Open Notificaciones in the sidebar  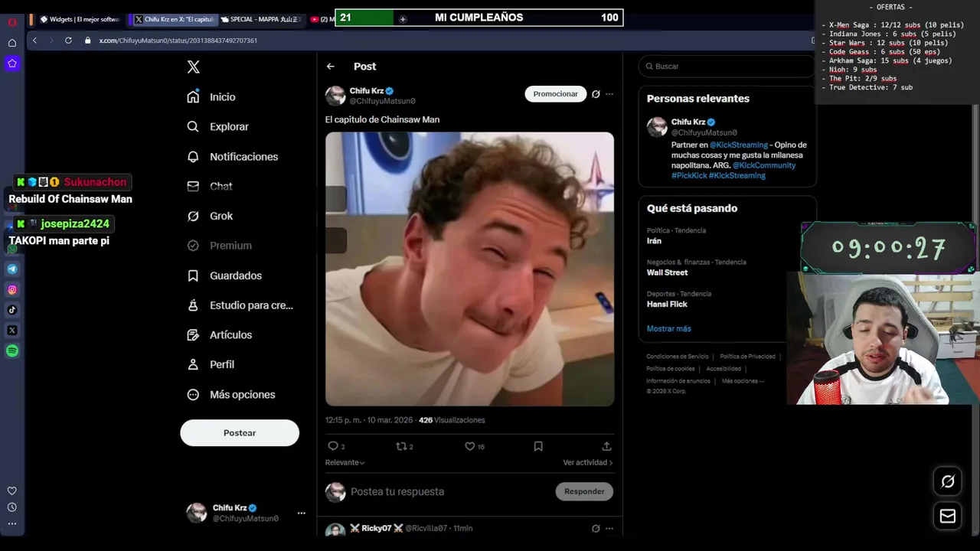point(233,157)
